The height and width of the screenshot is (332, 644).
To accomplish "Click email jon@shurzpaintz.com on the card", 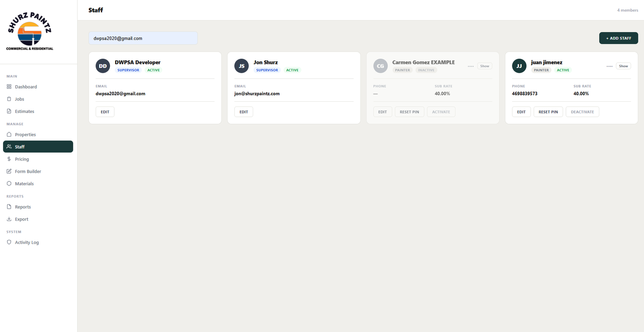I will pyautogui.click(x=257, y=94).
